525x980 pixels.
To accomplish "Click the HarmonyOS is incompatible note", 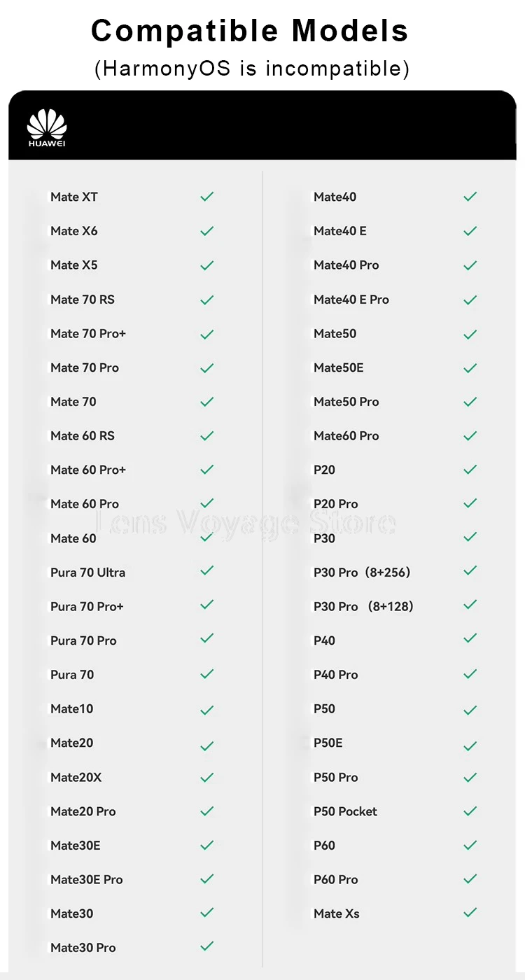I will tap(251, 69).
